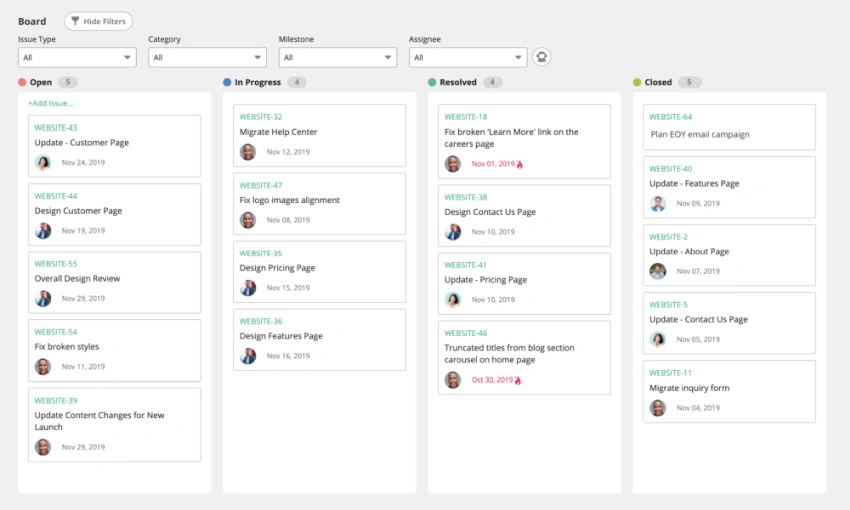
Task: Open issue key WEBSITE-36
Action: [261, 321]
